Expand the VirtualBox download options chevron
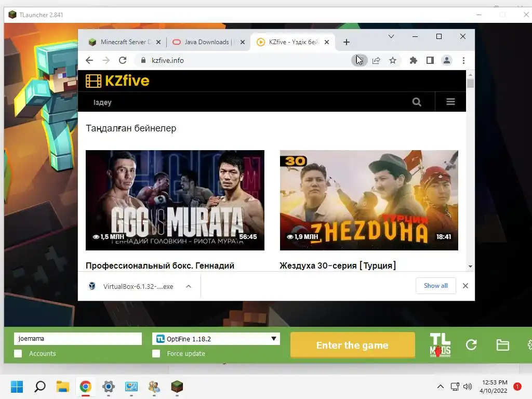This screenshot has width=532, height=399. tap(189, 286)
